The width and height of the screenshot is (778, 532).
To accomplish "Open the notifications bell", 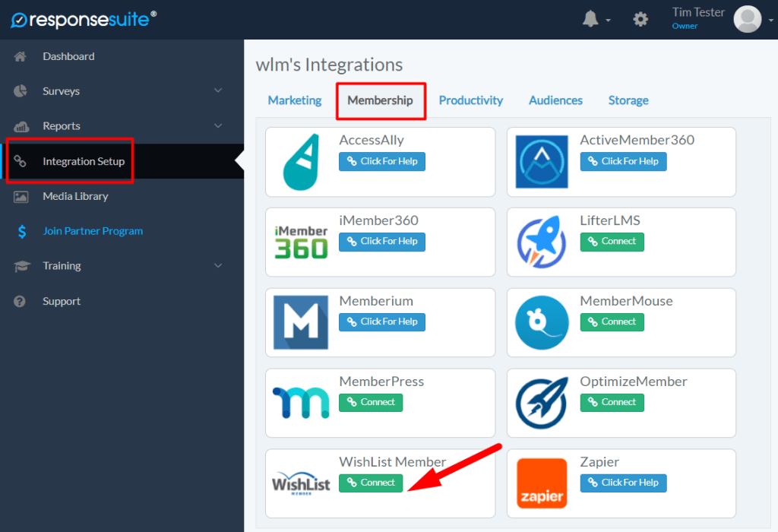I will pyautogui.click(x=590, y=19).
